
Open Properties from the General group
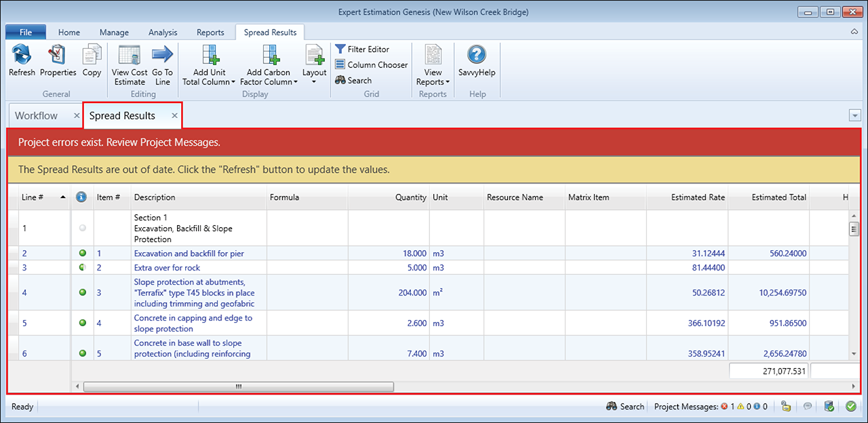click(58, 55)
